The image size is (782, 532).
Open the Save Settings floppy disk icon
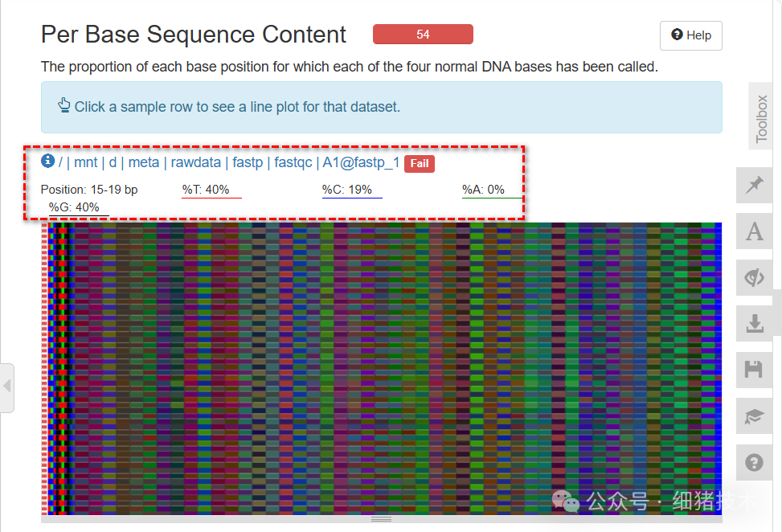point(754,369)
